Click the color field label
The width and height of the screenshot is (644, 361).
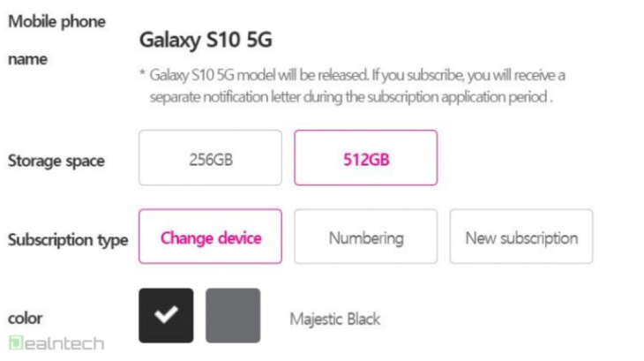pos(25,317)
